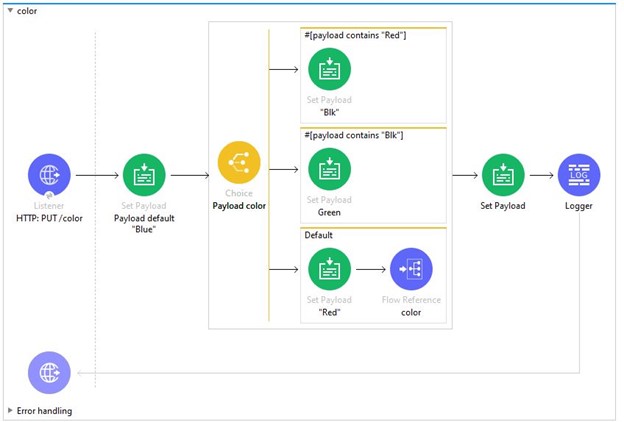Select the payload contains "Blk" condition header

click(353, 134)
